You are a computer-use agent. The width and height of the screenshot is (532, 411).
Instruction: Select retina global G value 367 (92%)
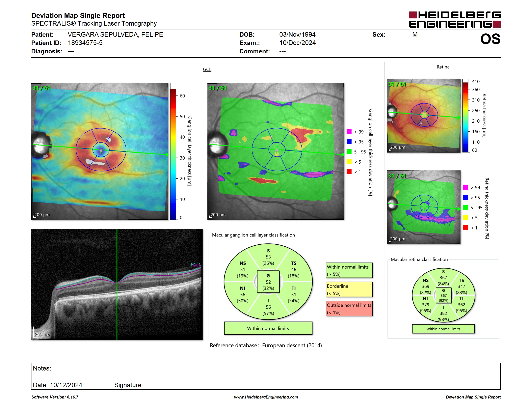[443, 295]
